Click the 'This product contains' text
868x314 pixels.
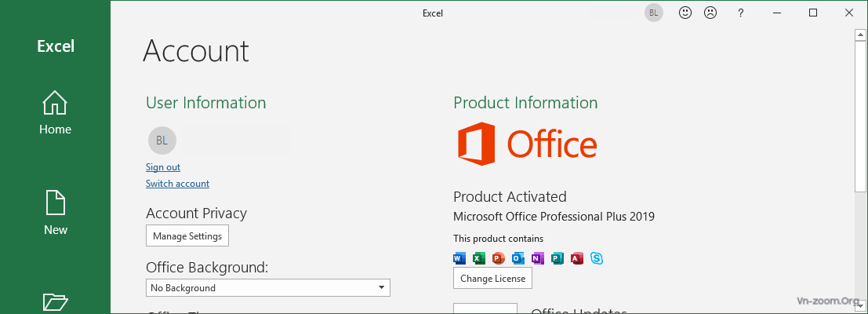pos(498,239)
